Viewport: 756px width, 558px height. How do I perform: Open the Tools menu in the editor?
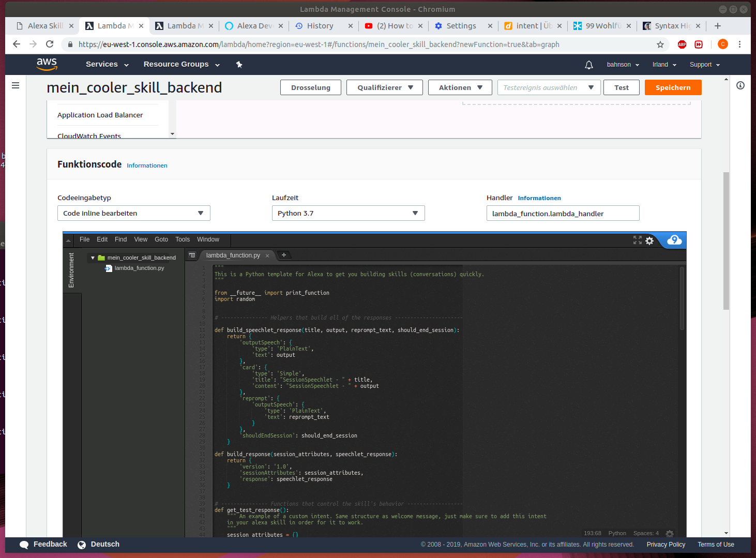click(182, 239)
